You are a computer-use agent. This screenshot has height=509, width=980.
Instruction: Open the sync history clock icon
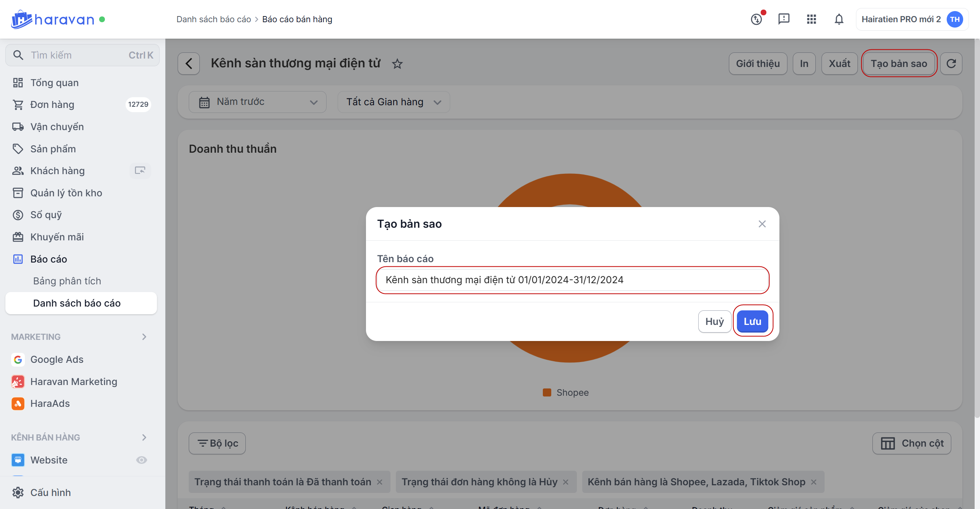coord(756,19)
